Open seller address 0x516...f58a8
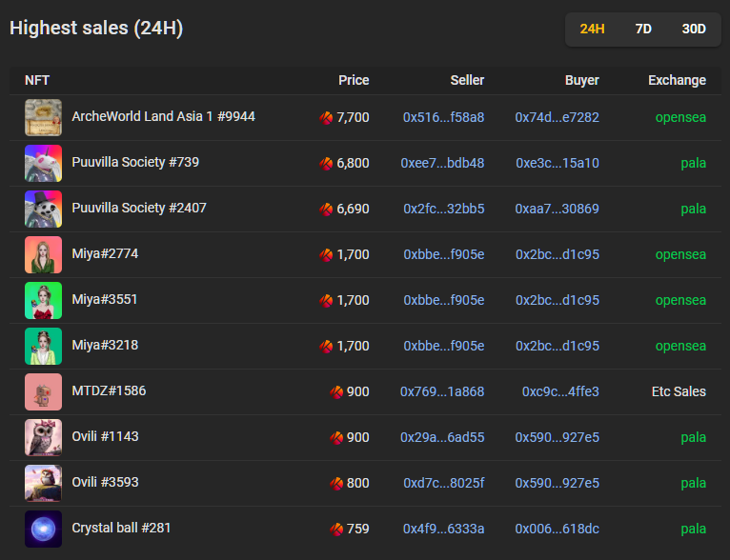Screen dimensions: 730x560 (x=443, y=117)
